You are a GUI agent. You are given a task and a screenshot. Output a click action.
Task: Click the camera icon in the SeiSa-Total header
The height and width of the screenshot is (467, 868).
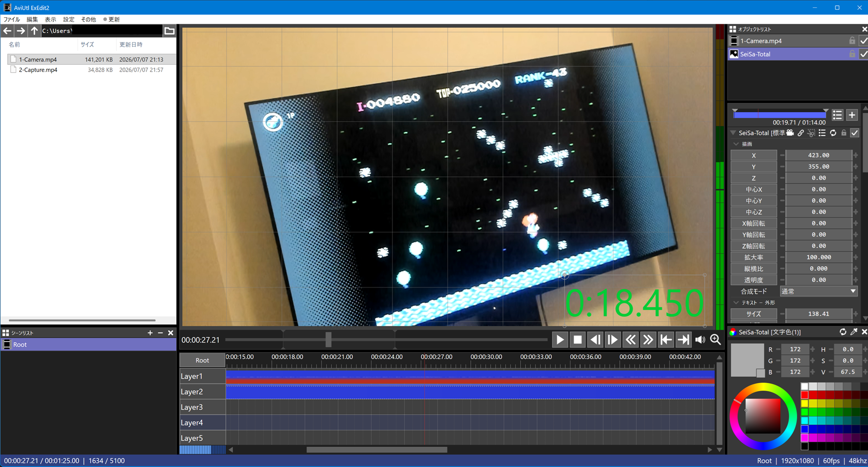pos(790,133)
